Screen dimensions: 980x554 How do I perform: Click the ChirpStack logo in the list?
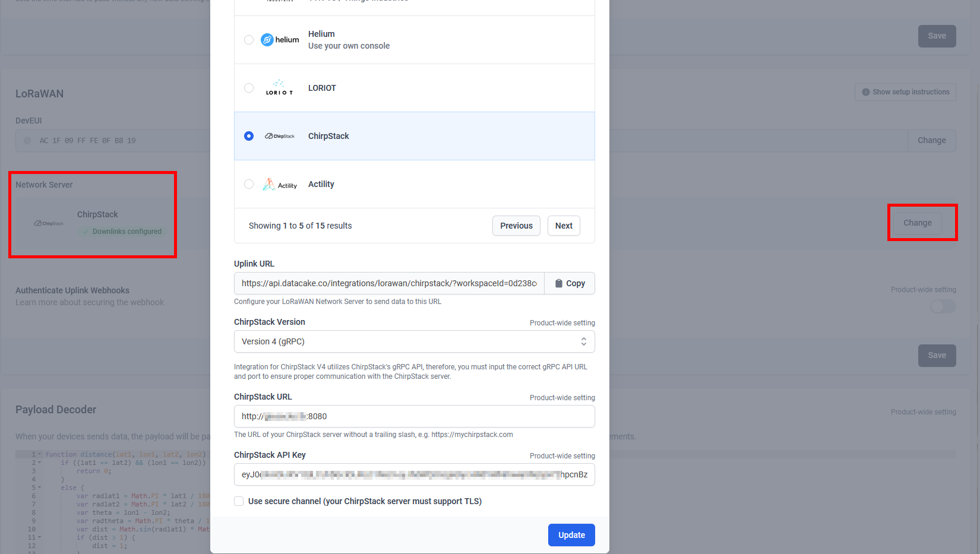[280, 136]
